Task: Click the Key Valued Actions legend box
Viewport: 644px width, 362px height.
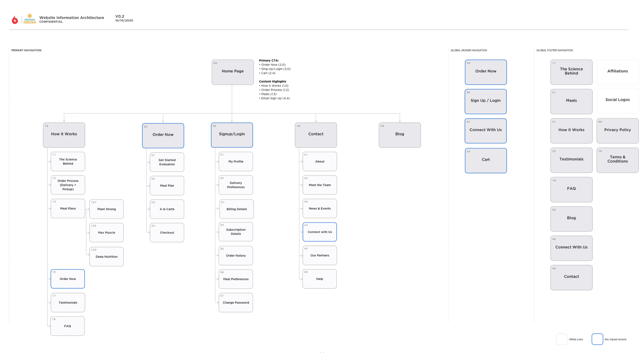Action: coord(597,339)
